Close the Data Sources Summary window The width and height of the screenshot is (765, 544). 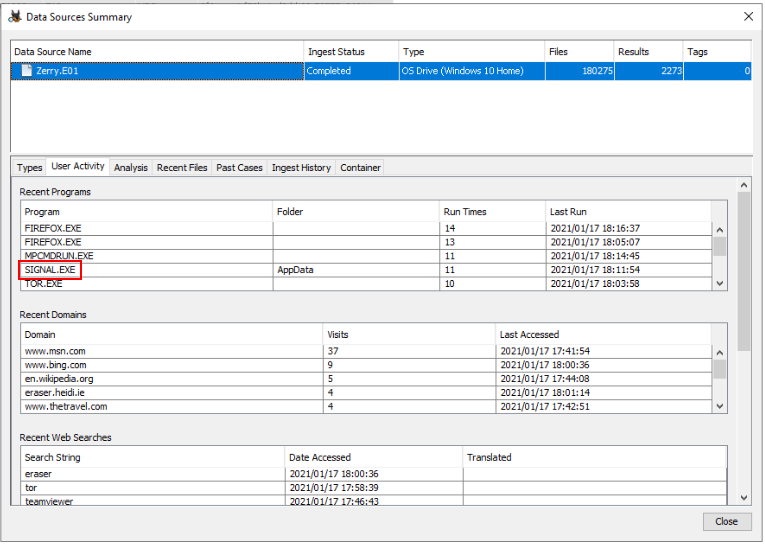coord(748,16)
